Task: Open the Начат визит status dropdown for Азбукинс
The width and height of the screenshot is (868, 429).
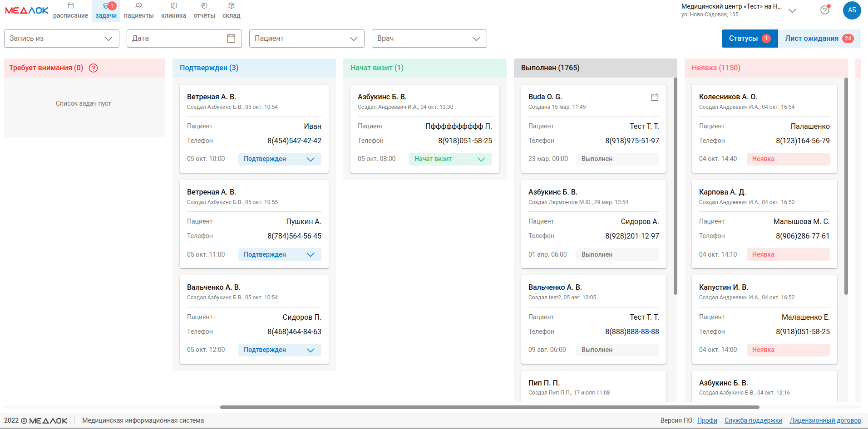Action: pyautogui.click(x=450, y=159)
